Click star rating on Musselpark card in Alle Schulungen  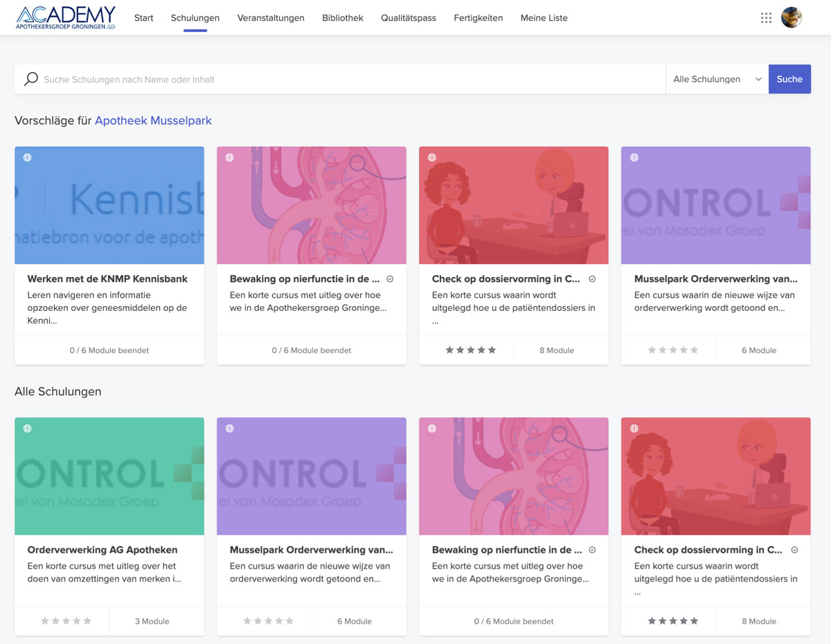point(269,621)
